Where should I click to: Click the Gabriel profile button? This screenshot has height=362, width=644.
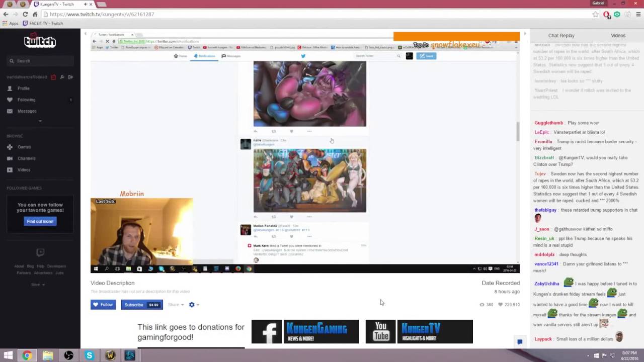598,3
